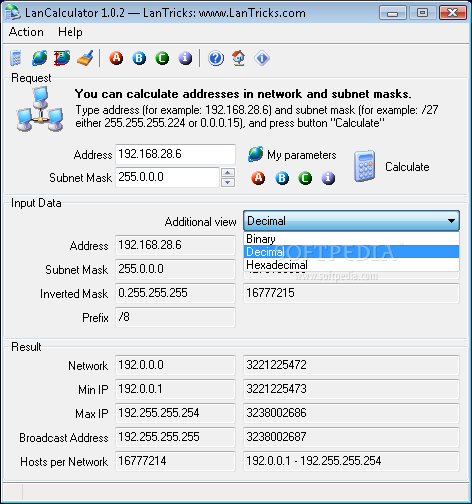Decrease subnet mask with down spinner arrow

228,182
